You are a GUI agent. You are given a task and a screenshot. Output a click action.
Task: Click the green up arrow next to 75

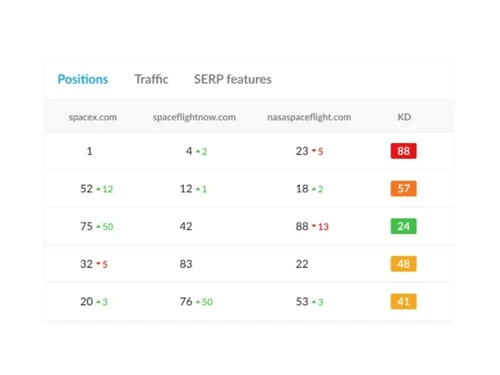click(x=98, y=227)
